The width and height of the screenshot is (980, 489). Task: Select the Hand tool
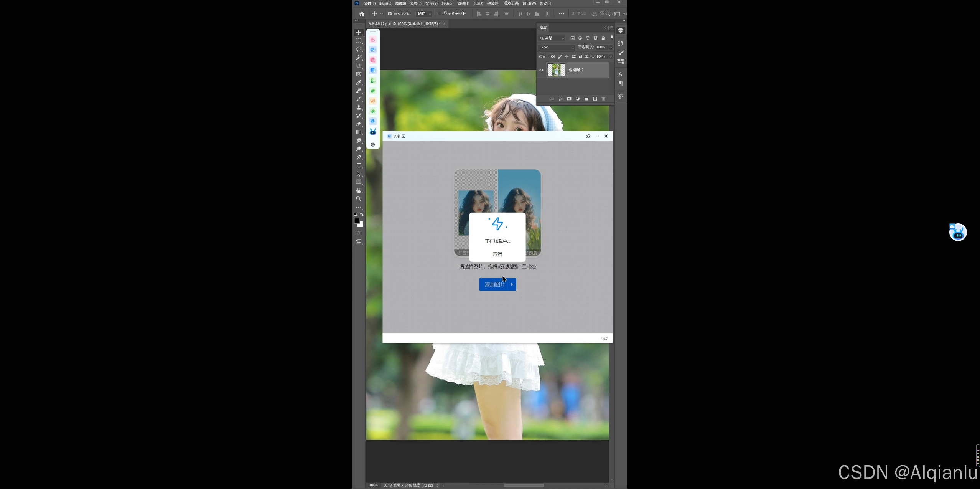tap(359, 190)
